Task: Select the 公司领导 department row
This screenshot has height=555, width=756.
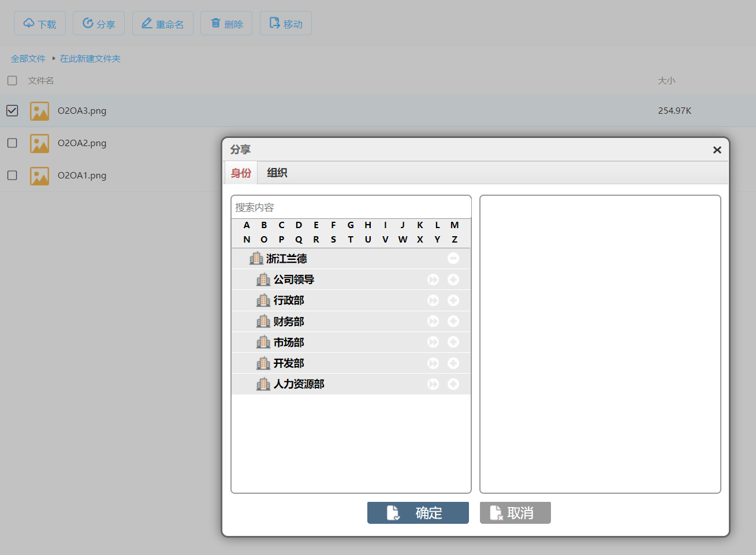Action: point(351,280)
